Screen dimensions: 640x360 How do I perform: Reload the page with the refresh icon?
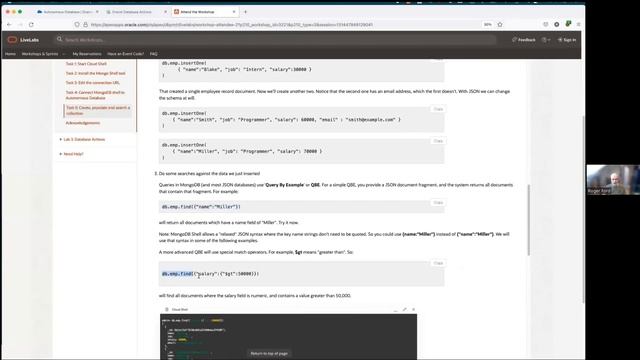[31, 24]
